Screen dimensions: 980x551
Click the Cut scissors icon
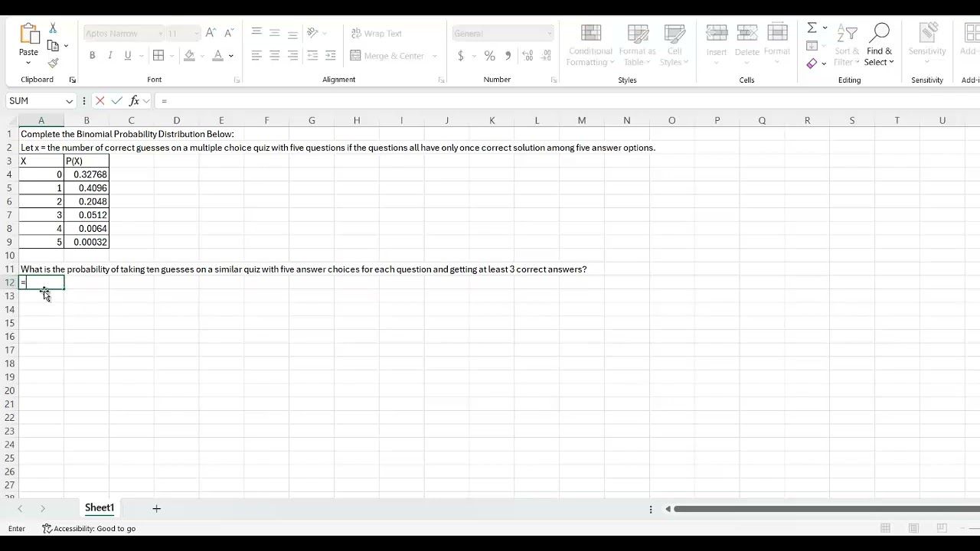pos(53,28)
